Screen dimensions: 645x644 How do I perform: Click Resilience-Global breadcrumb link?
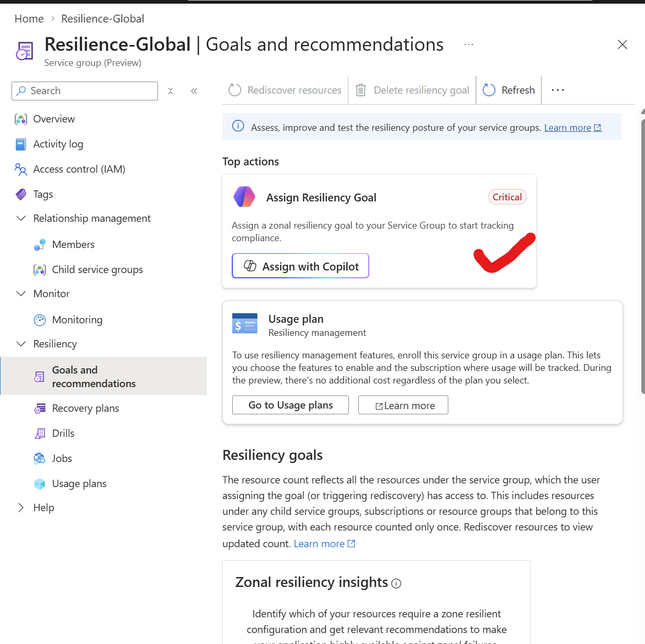pyautogui.click(x=103, y=19)
